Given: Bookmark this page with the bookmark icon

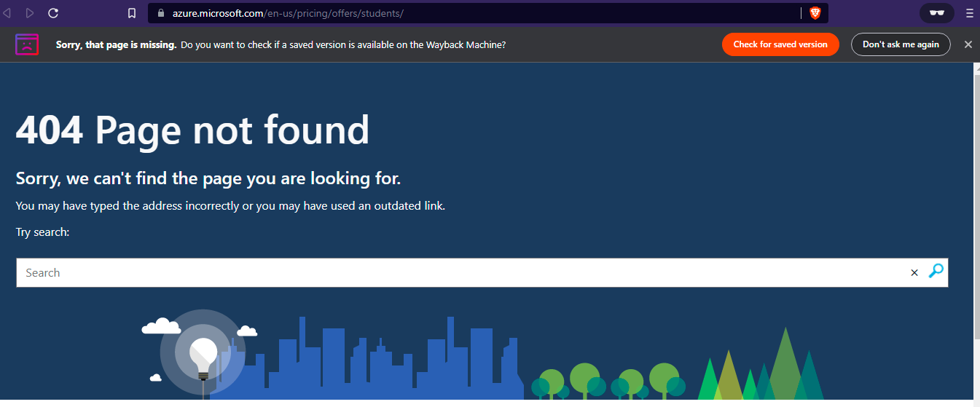Looking at the screenshot, I should 132,13.
